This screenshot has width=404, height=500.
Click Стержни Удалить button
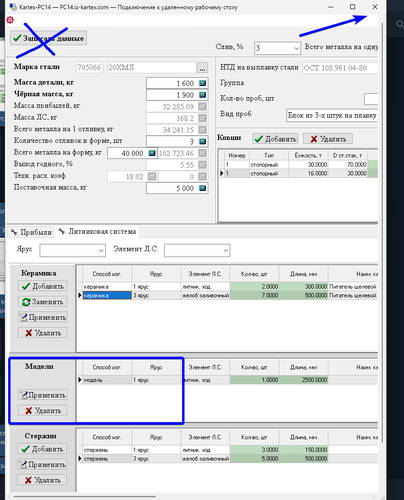click(x=42, y=480)
